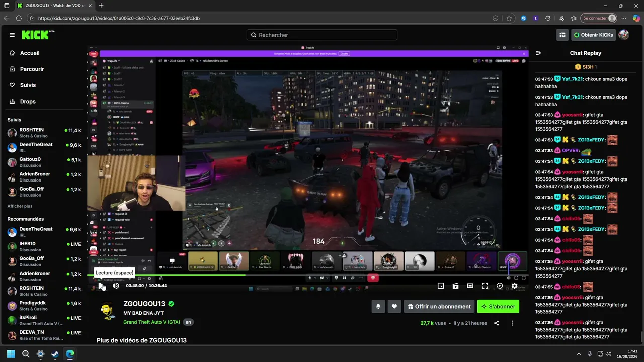Click chat username Ysf_7k21 in first message

(573, 79)
